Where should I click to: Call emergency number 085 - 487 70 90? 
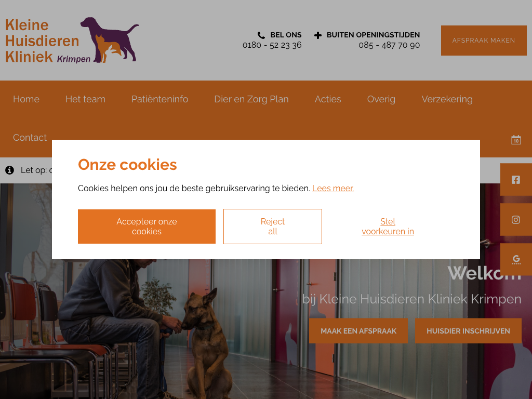389,45
